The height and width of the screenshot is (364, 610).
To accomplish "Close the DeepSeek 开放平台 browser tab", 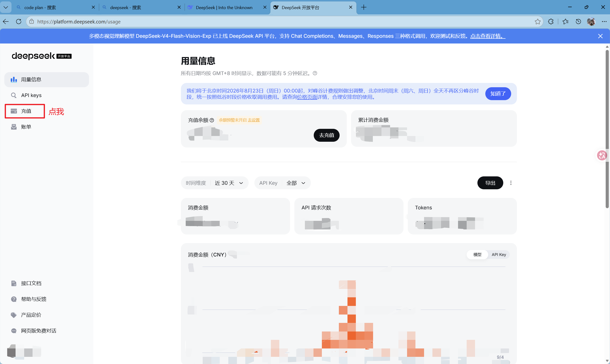I will pyautogui.click(x=351, y=7).
